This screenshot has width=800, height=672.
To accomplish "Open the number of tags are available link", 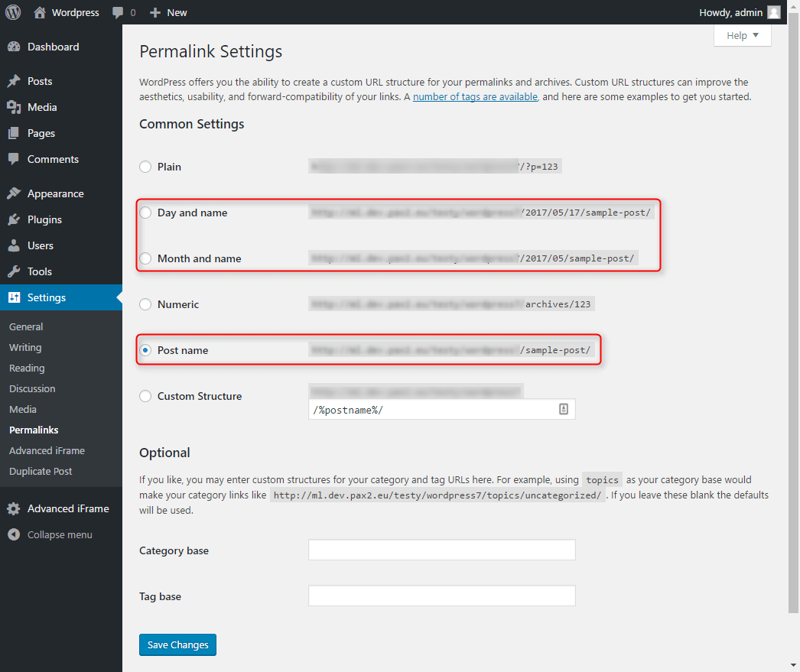I will [475, 97].
